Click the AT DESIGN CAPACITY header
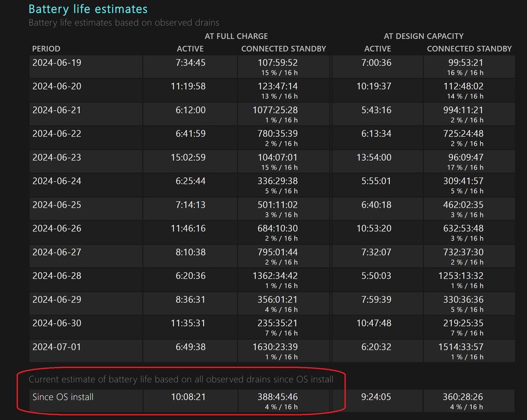The height and width of the screenshot is (420, 527). pos(423,36)
